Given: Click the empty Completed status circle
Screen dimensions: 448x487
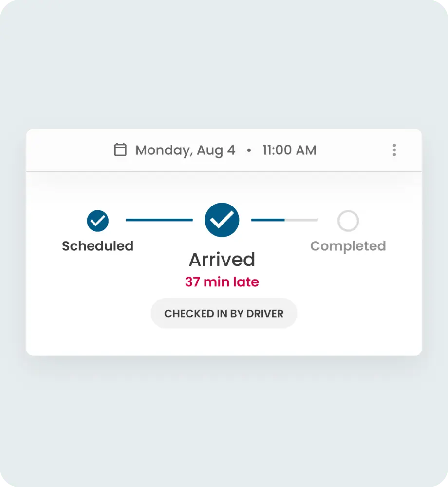Looking at the screenshot, I should point(348,220).
